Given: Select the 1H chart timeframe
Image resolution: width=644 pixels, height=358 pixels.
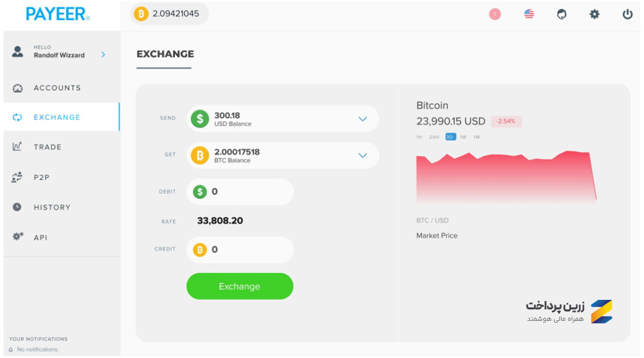Looking at the screenshot, I should pyautogui.click(x=419, y=137).
